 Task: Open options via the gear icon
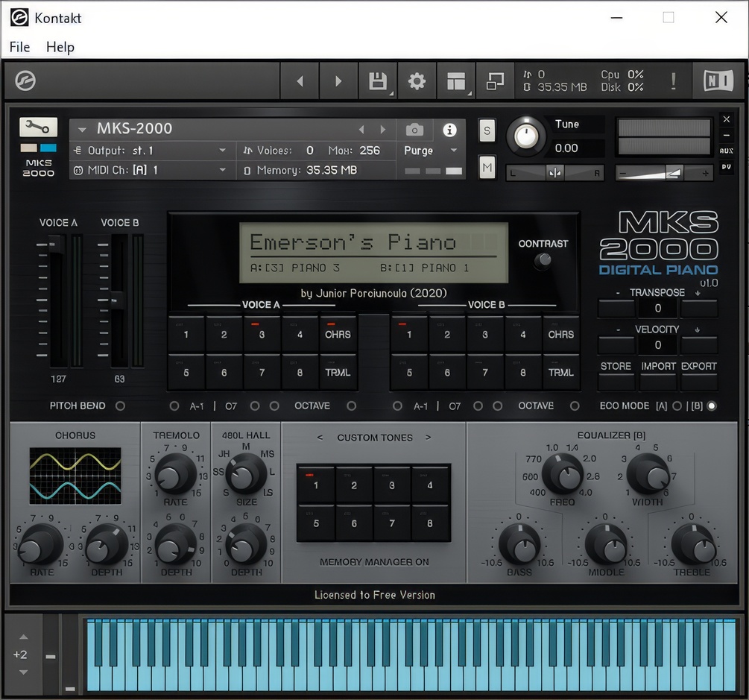pos(417,81)
